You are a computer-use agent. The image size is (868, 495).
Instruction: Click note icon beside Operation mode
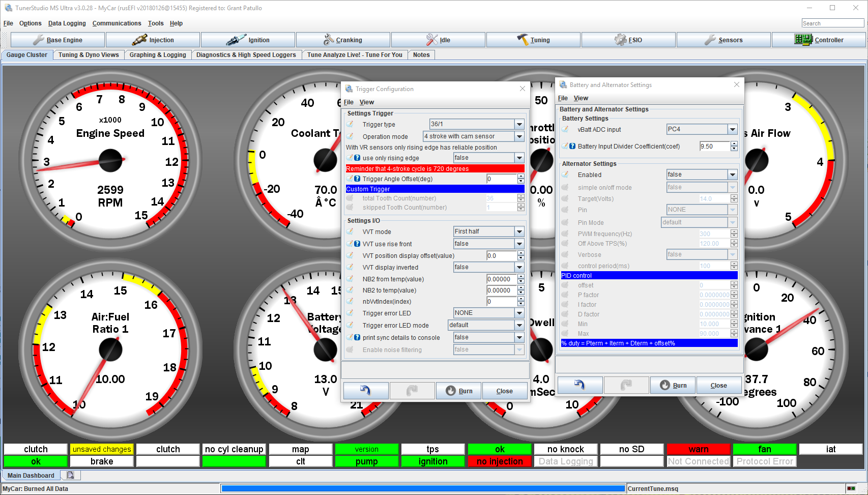pyautogui.click(x=350, y=136)
